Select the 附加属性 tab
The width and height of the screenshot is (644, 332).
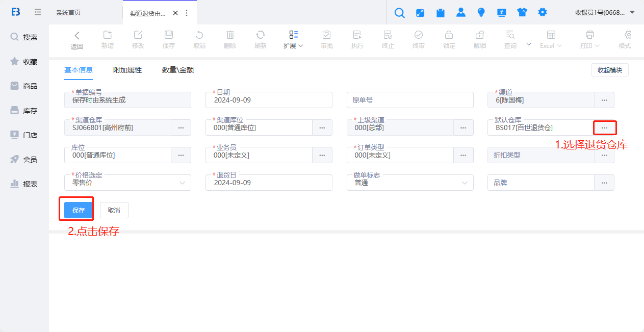(127, 70)
